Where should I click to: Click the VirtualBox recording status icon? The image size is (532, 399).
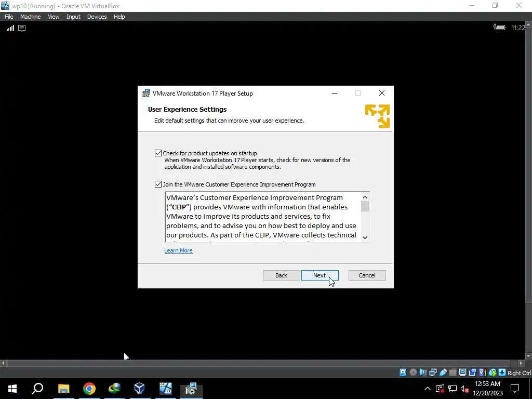(472, 372)
